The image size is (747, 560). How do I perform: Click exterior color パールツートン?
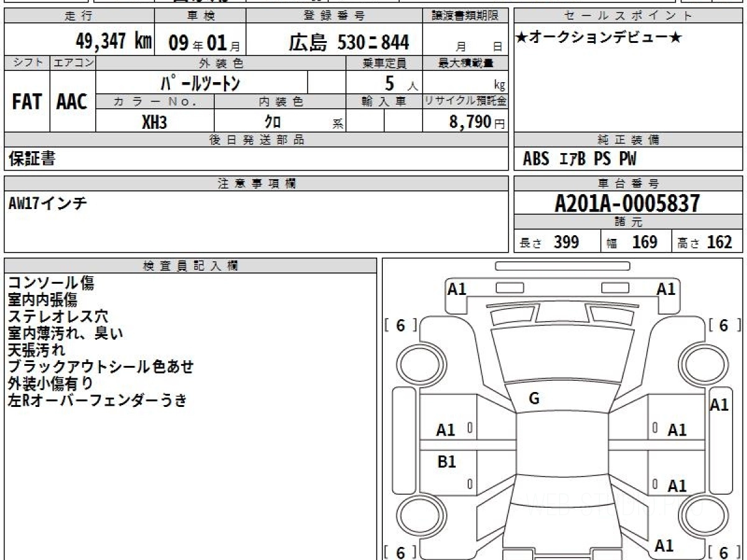[200, 83]
